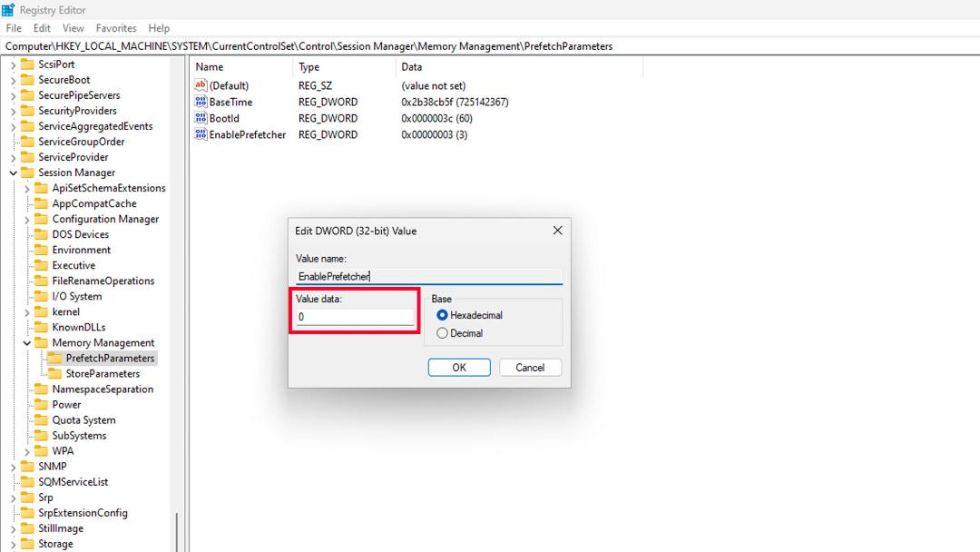This screenshot has width=980, height=552.
Task: Click the ServiceProvider folder icon
Action: coord(27,157)
